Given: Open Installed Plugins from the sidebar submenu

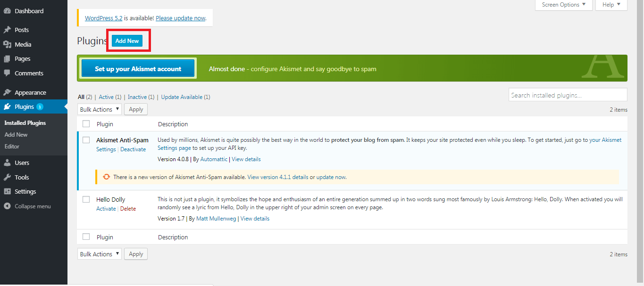Looking at the screenshot, I should coord(25,123).
